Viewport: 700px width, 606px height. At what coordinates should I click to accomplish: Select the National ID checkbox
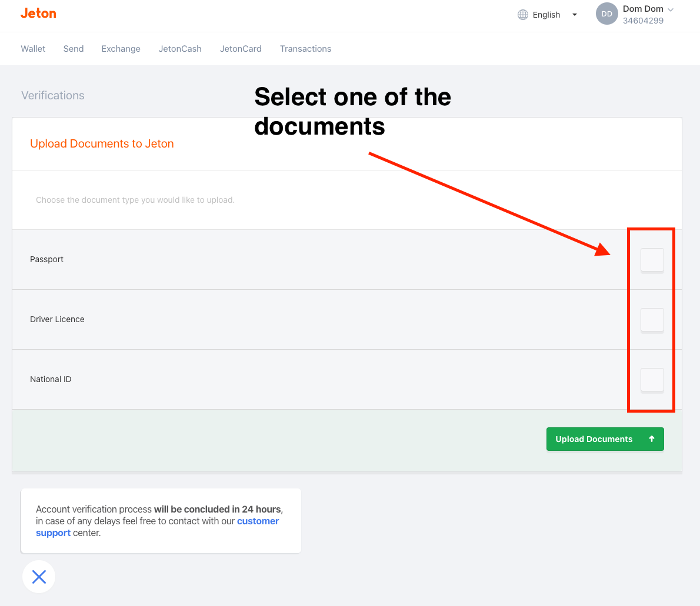coord(651,380)
